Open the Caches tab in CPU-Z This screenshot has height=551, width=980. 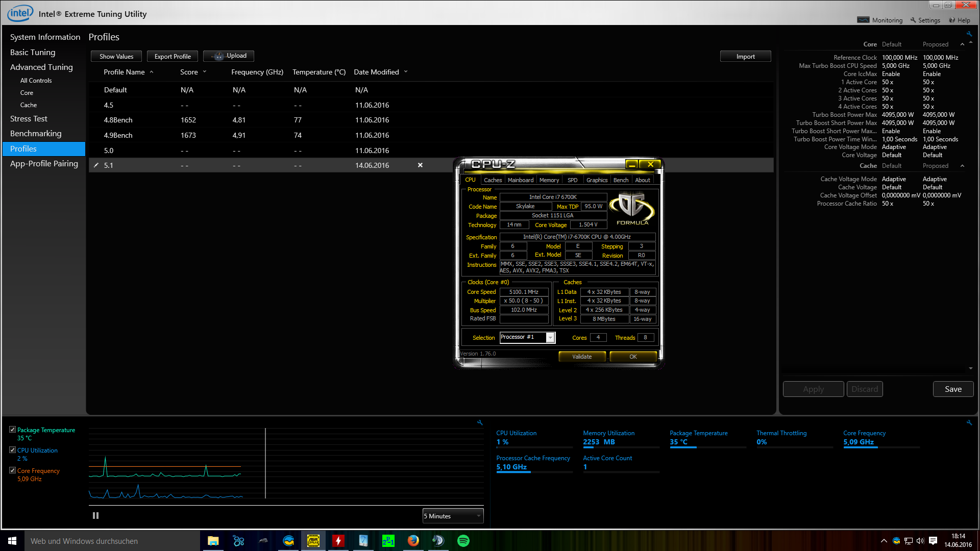coord(493,180)
